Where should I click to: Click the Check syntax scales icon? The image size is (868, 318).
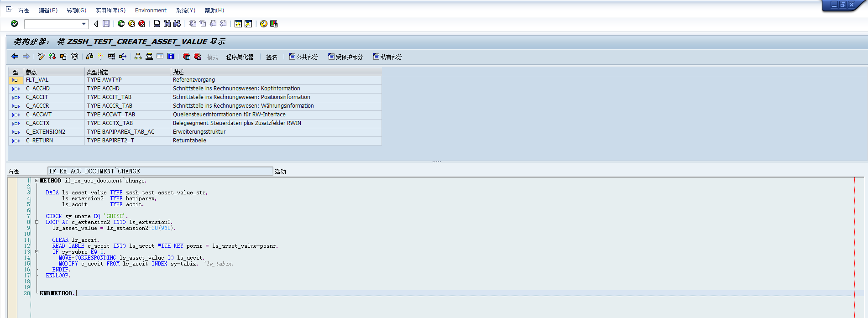pos(90,57)
